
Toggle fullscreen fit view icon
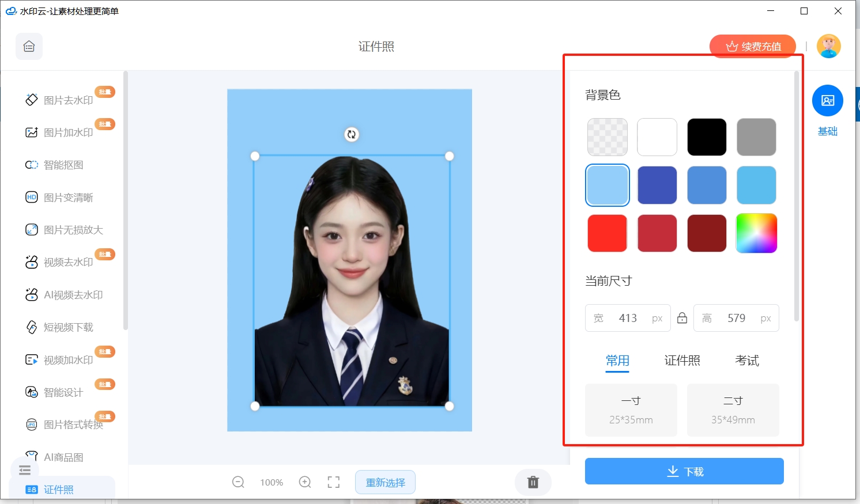pyautogui.click(x=334, y=482)
